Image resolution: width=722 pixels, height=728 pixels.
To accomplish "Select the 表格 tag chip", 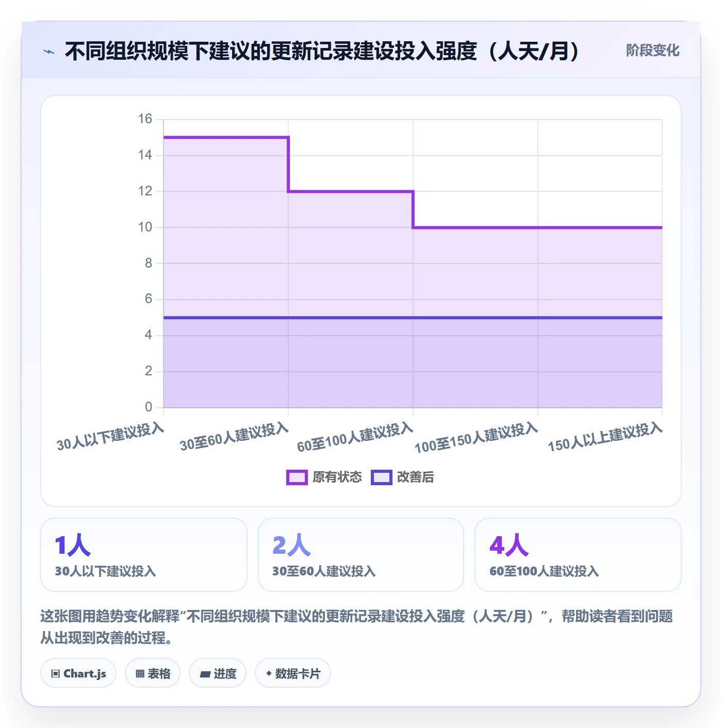I will click(153, 673).
